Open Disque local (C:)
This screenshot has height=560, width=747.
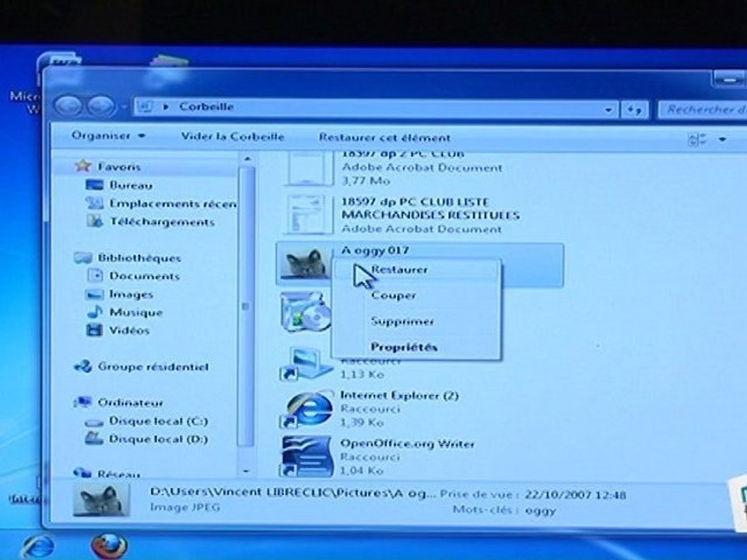147,422
